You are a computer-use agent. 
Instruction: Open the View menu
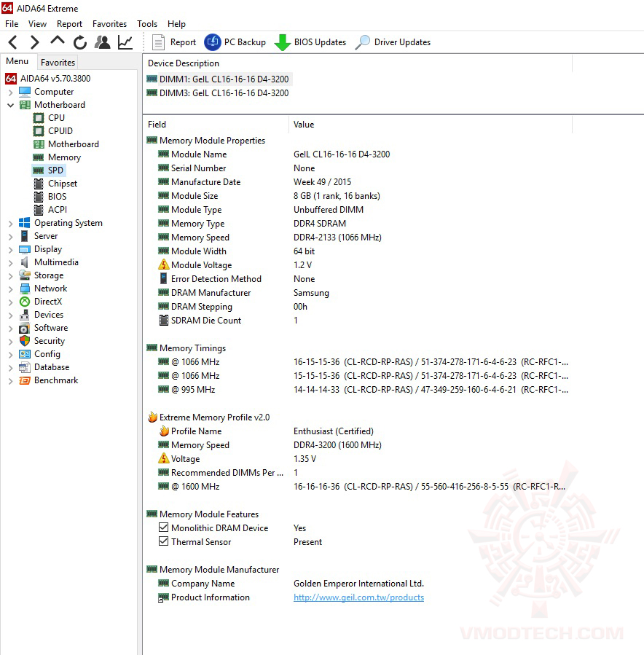pos(37,24)
